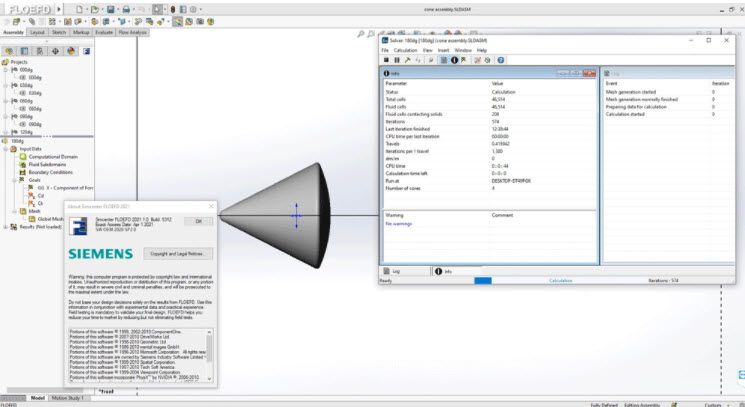Switch to the Evaluate tab

pyautogui.click(x=104, y=32)
